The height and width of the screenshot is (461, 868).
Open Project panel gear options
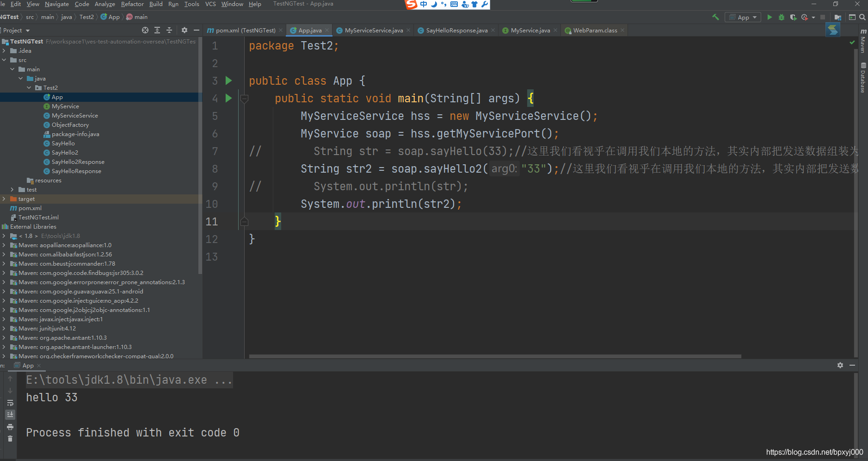[185, 30]
